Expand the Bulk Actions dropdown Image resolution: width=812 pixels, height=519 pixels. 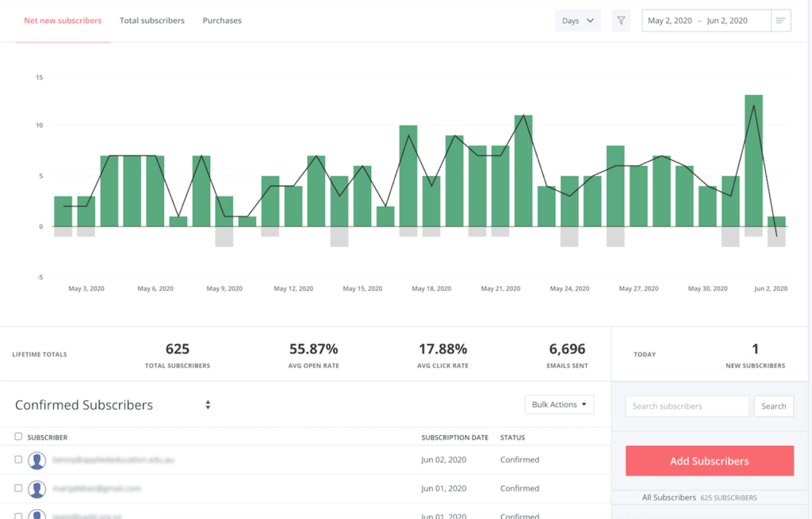click(x=559, y=405)
